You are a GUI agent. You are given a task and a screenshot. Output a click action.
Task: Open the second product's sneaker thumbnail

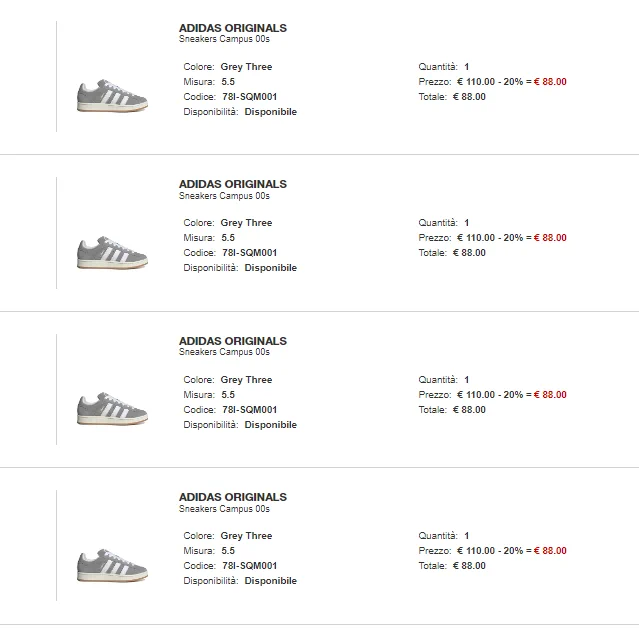click(x=112, y=252)
